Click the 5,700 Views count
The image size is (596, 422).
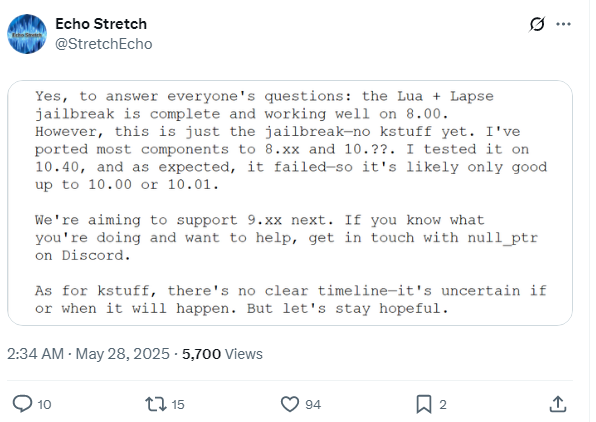[x=222, y=354]
